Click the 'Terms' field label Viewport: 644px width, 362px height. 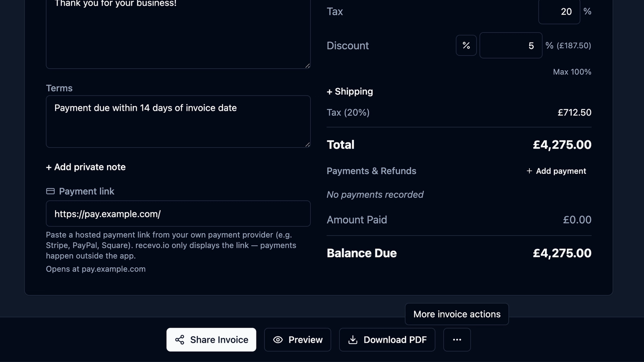pos(59,88)
